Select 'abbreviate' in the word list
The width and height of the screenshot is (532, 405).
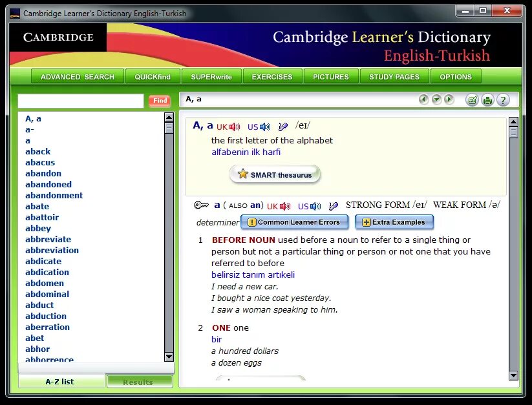click(48, 239)
